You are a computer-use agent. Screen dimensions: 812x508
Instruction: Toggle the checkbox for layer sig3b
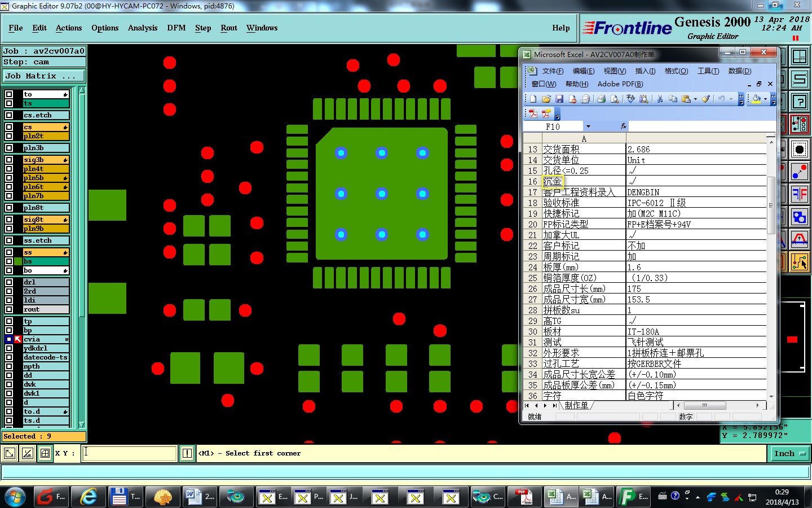tap(9, 160)
